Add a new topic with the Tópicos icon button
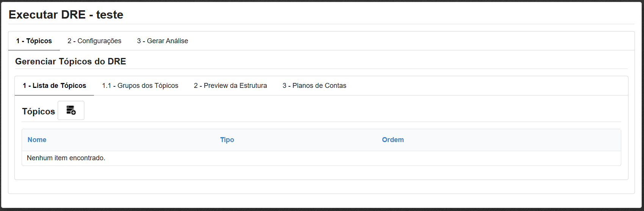644x211 pixels. pos(71,110)
